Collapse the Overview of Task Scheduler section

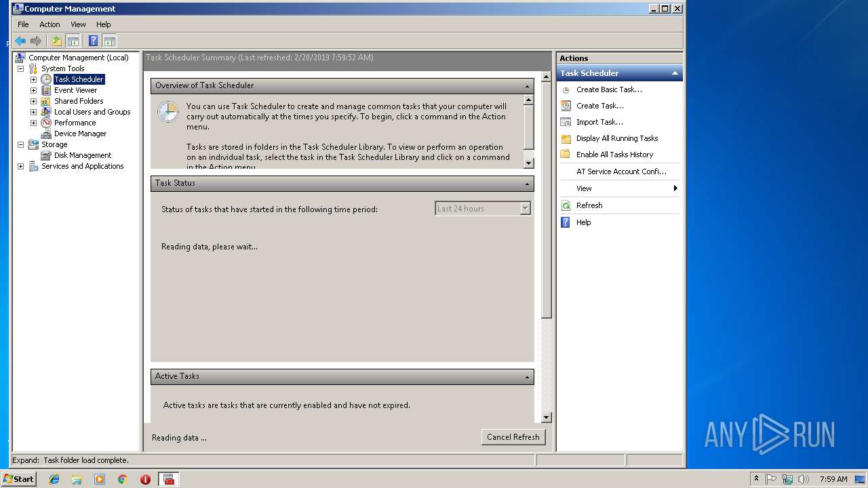click(x=527, y=86)
